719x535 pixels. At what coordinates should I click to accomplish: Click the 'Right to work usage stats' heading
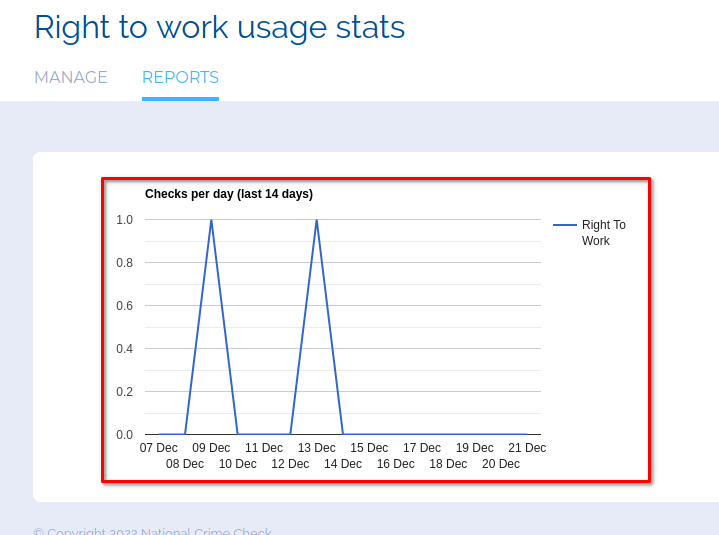[x=219, y=27]
